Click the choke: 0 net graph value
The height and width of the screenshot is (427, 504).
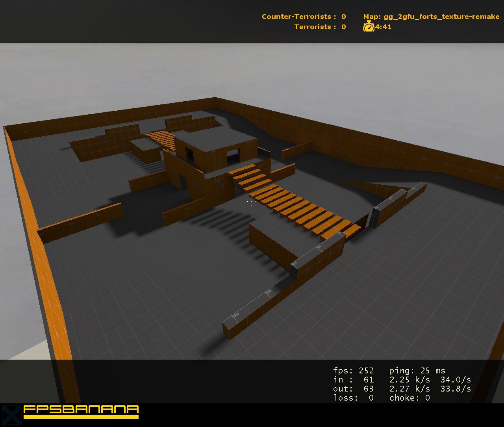(x=409, y=398)
